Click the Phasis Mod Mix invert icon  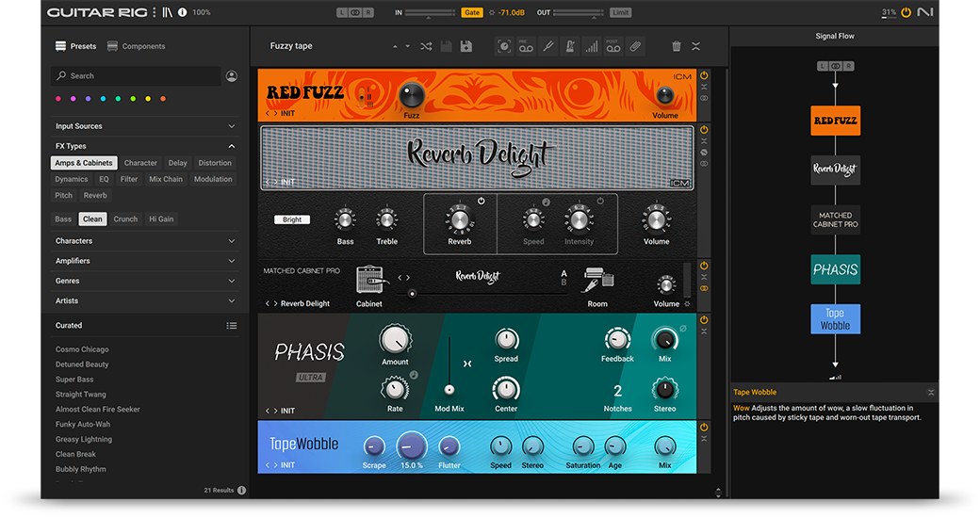click(466, 364)
